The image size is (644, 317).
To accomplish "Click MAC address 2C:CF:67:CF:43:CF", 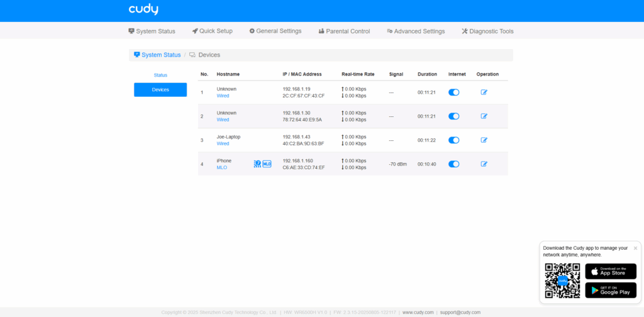I will coord(304,96).
